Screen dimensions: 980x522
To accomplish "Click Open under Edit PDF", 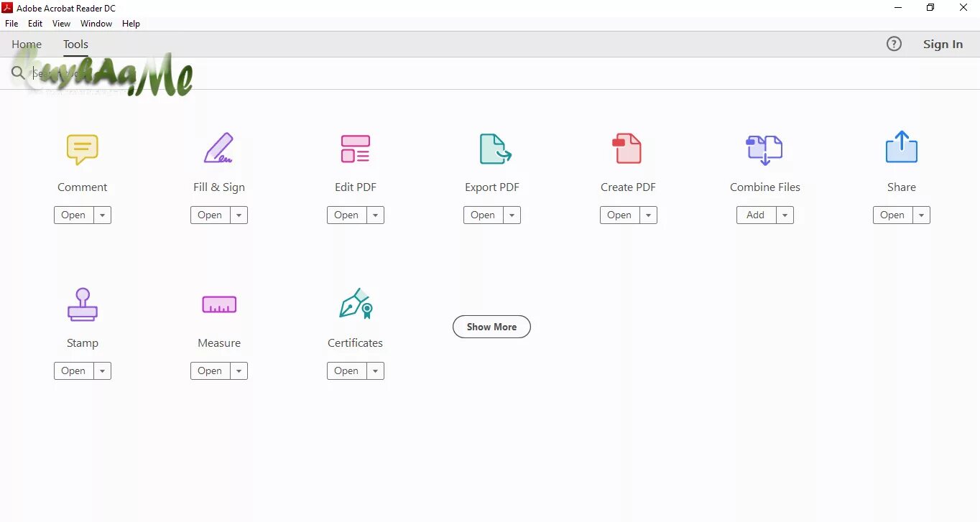I will pos(346,215).
